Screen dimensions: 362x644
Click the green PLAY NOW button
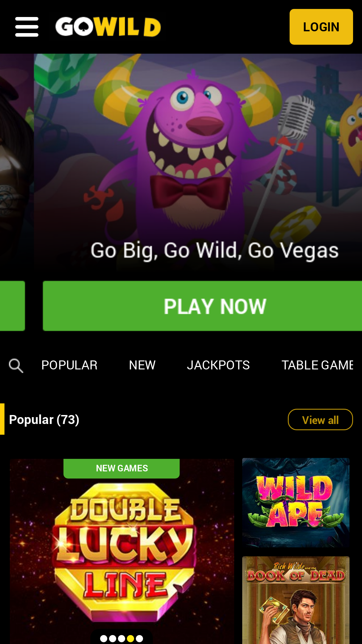[x=202, y=306]
